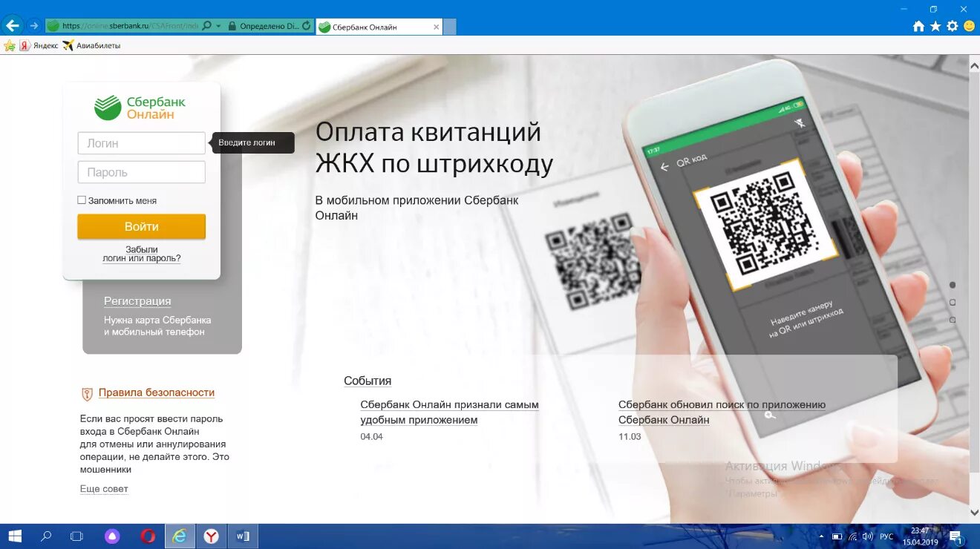Switch to Word on the taskbar

point(243,536)
